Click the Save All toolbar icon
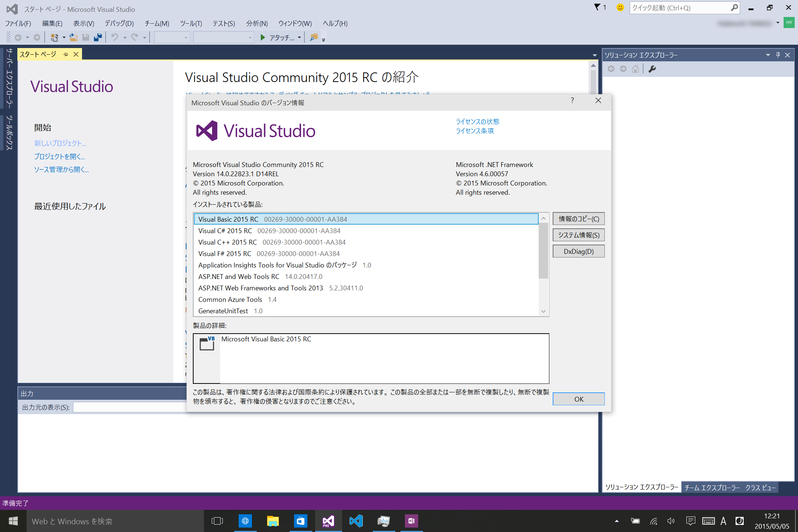 click(x=98, y=37)
